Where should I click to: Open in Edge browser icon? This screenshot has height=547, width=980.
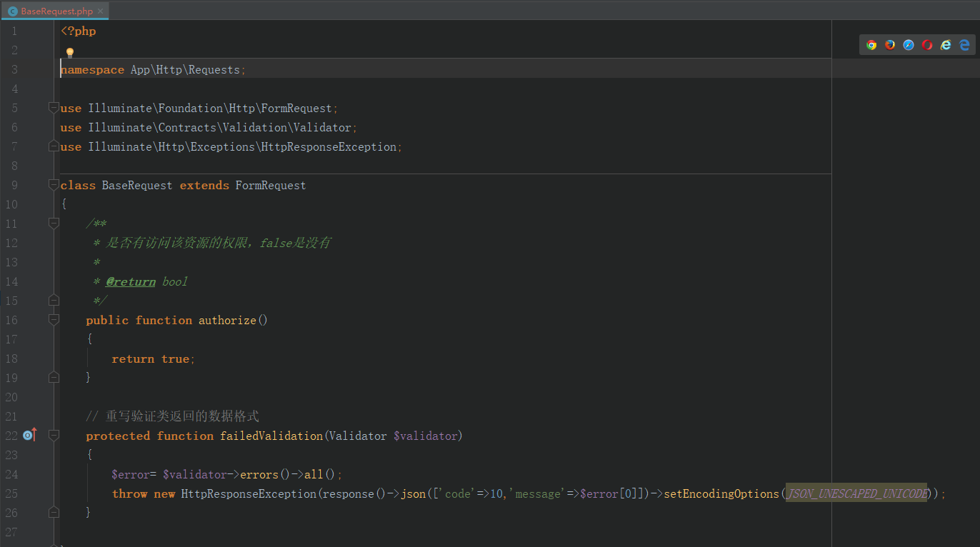pos(964,45)
